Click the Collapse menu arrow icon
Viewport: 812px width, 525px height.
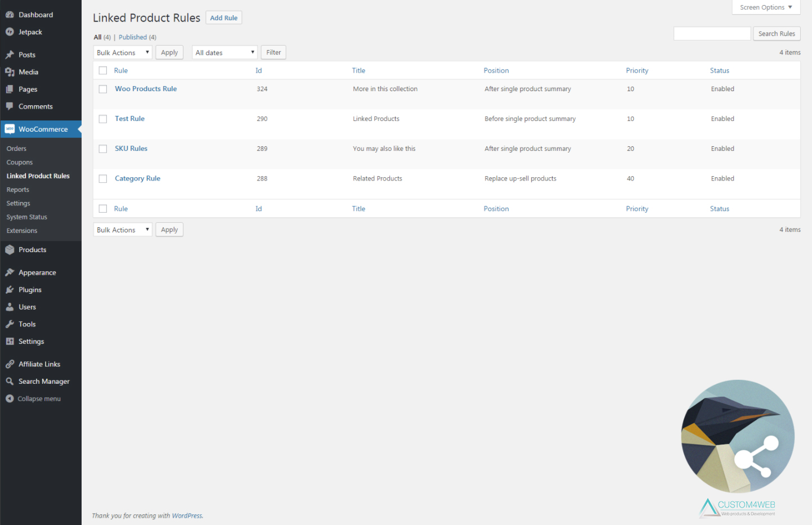tap(10, 398)
